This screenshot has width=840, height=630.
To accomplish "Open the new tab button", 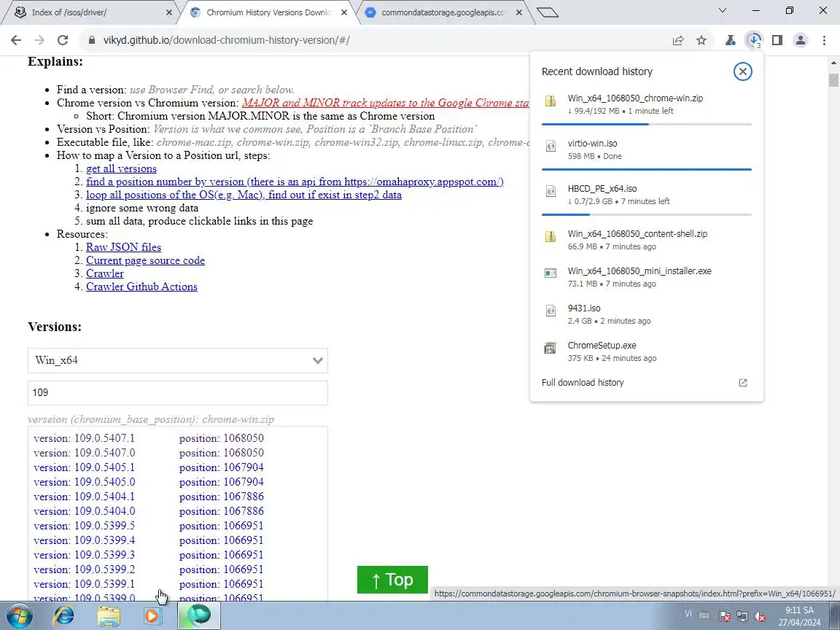I will (x=548, y=12).
